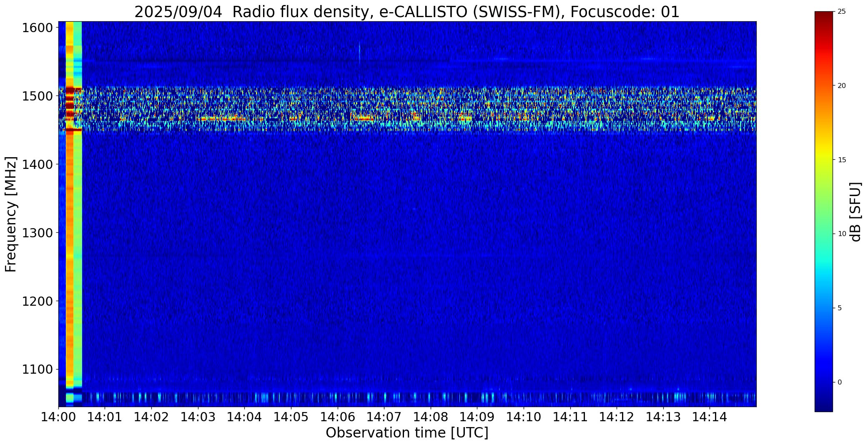Click the Frequency [MHz] axis label
The image size is (868, 445).
click(11, 214)
